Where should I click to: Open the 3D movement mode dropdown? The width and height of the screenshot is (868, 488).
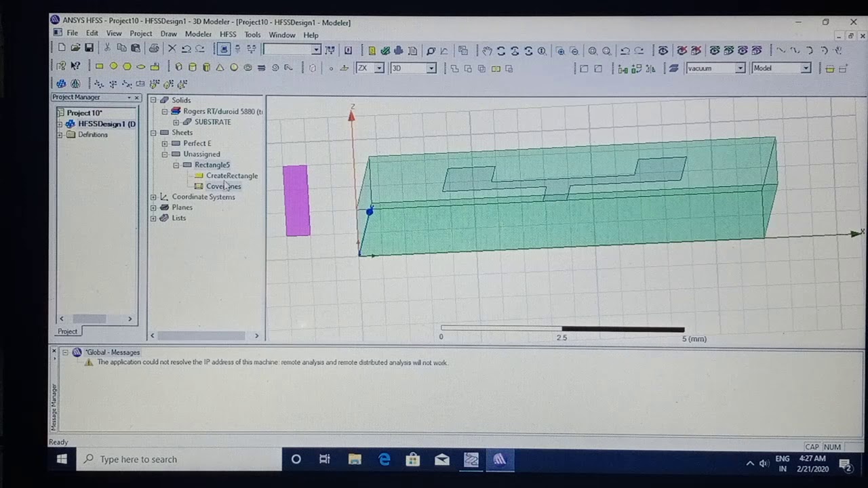(x=431, y=68)
